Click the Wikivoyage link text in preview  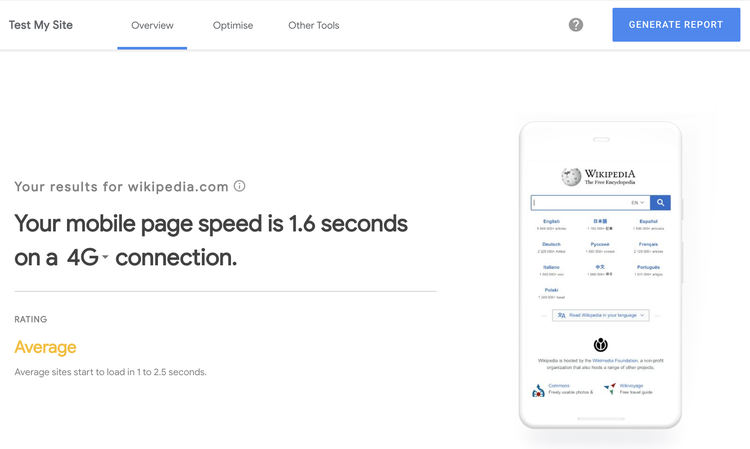(x=631, y=385)
